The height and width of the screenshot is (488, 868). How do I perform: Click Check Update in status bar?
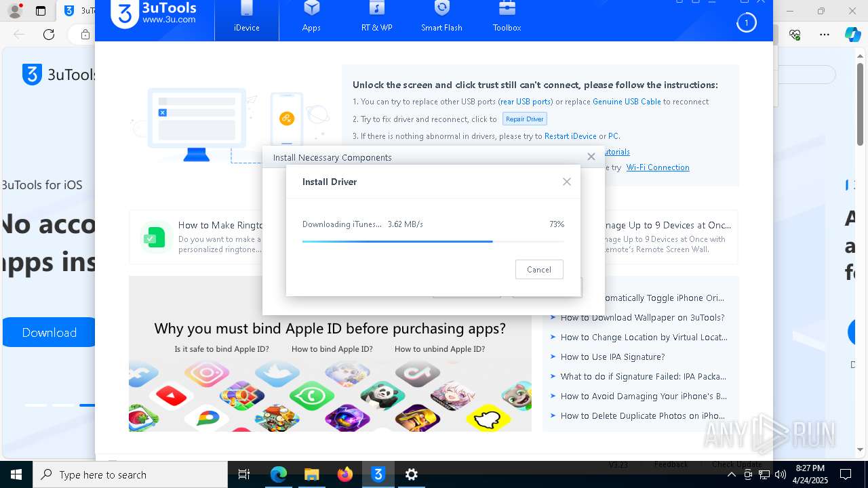pyautogui.click(x=736, y=465)
